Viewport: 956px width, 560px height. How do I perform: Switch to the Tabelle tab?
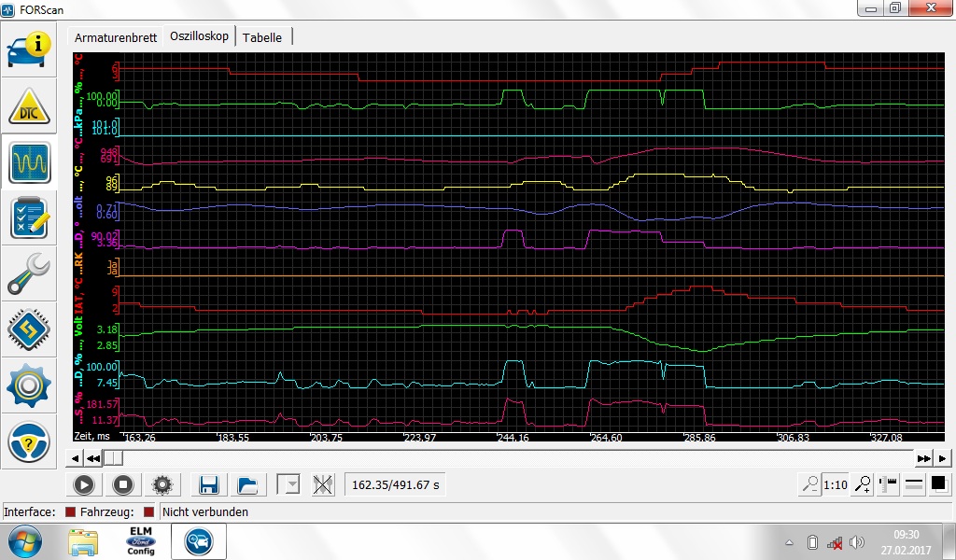(x=263, y=37)
